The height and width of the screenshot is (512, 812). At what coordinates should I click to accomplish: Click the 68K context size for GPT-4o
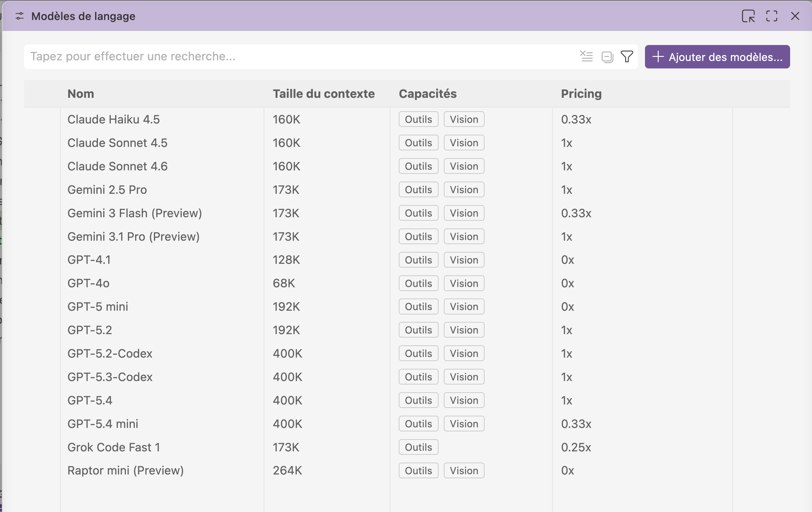pyautogui.click(x=284, y=283)
